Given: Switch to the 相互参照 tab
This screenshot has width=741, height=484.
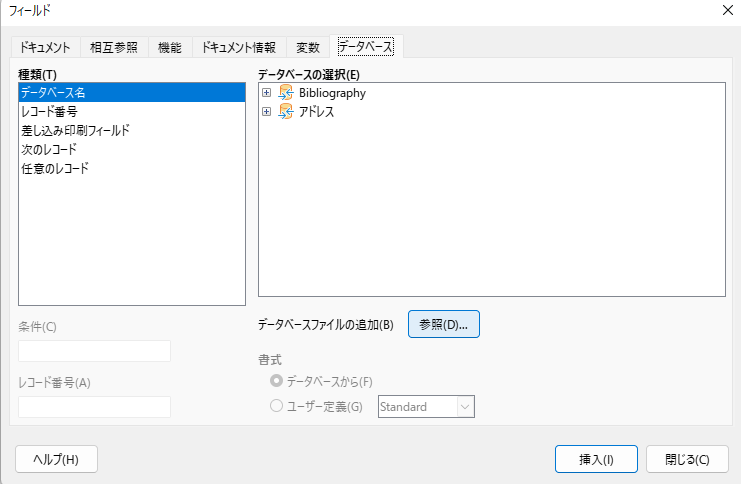Looking at the screenshot, I should pos(114,47).
